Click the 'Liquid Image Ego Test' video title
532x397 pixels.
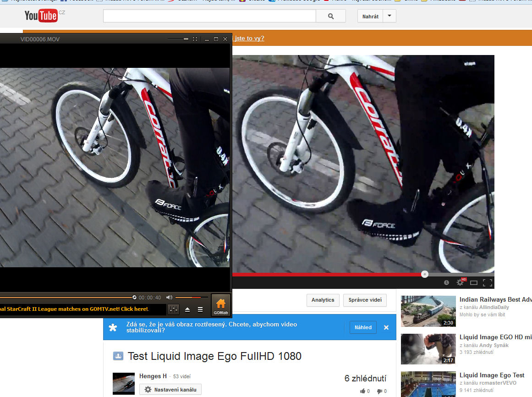(492, 375)
